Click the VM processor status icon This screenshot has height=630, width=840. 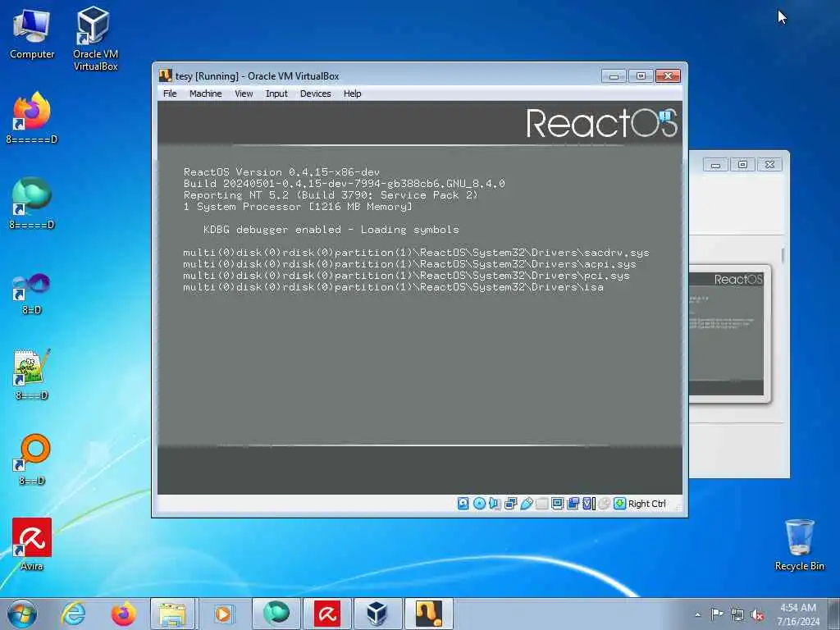point(588,504)
